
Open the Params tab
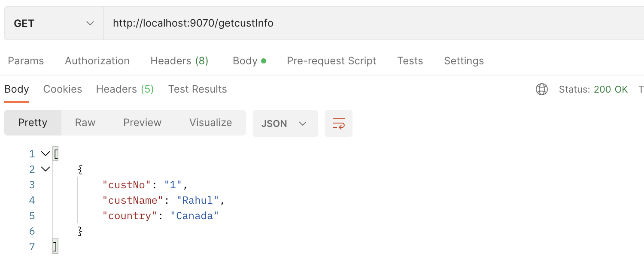coord(26,61)
